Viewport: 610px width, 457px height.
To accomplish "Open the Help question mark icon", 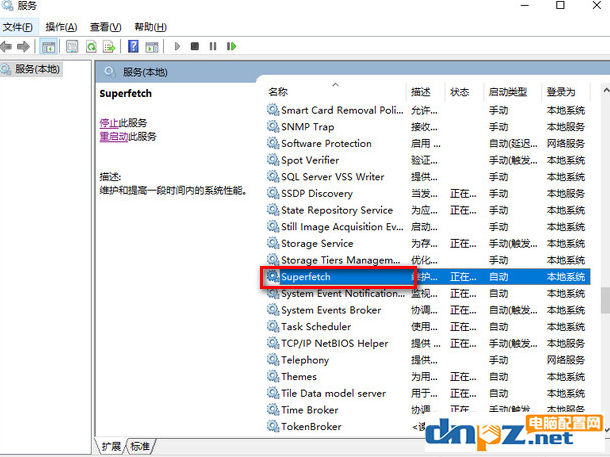I will [133, 47].
